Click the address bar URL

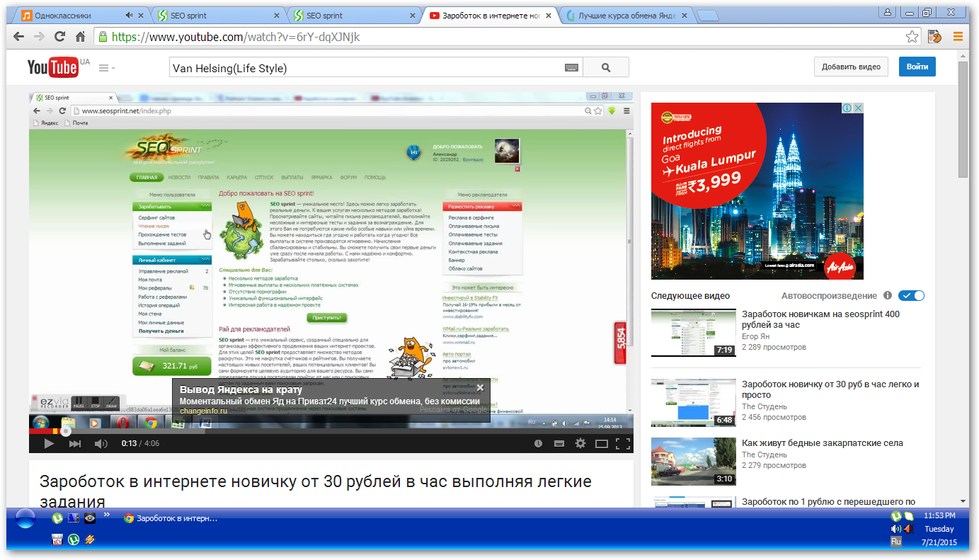click(x=236, y=37)
